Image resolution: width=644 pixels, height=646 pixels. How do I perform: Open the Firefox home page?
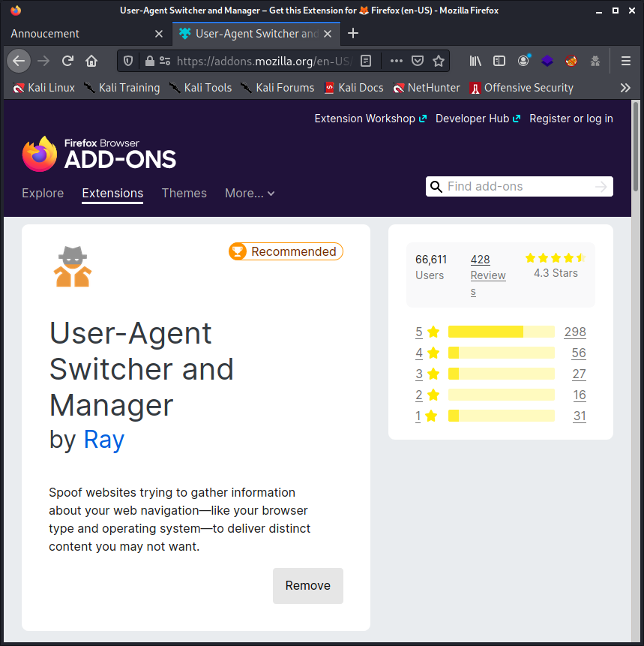click(x=91, y=62)
